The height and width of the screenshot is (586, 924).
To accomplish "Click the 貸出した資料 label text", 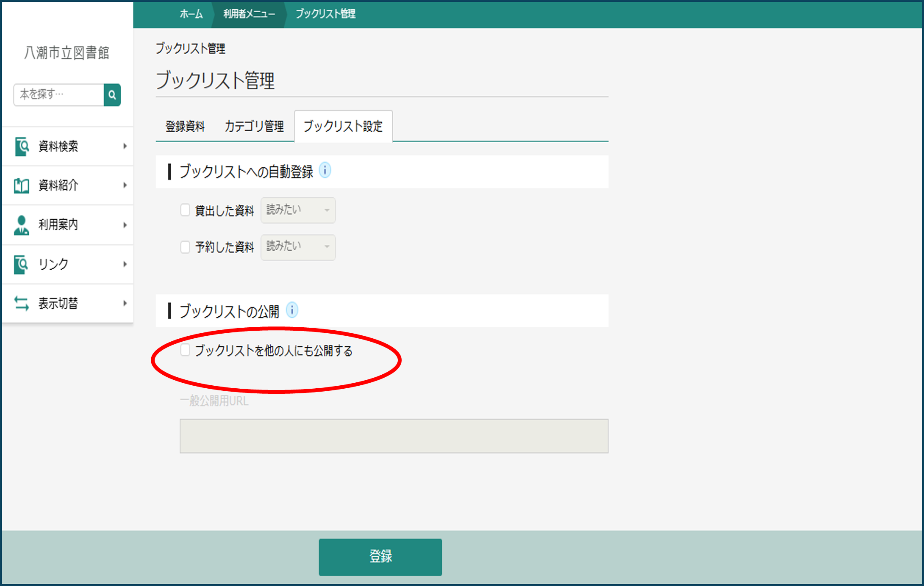I will pyautogui.click(x=225, y=210).
